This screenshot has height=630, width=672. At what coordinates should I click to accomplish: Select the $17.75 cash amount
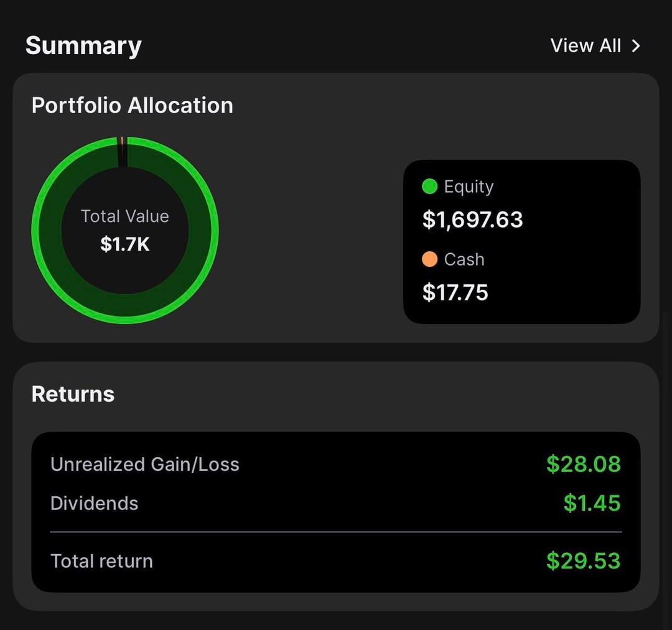(455, 292)
